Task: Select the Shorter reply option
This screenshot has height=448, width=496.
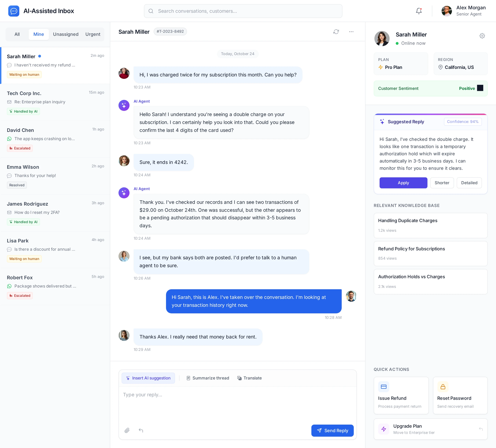Action: pos(442,183)
